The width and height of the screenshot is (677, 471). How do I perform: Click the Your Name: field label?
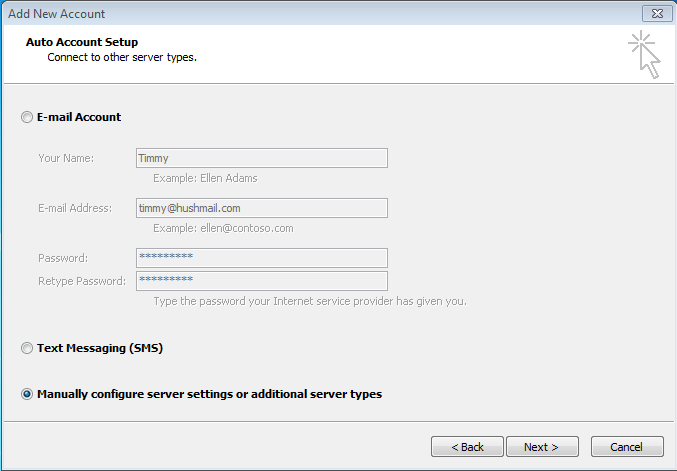point(66,158)
